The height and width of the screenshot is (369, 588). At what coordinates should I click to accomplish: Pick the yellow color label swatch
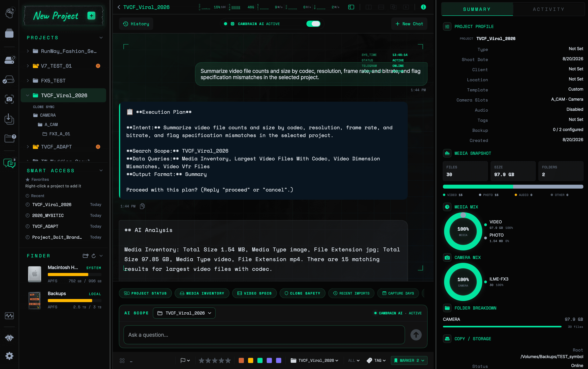click(250, 360)
